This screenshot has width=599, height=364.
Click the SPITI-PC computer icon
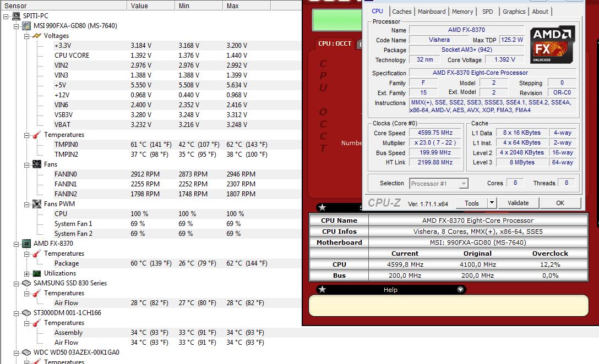pyautogui.click(x=16, y=16)
